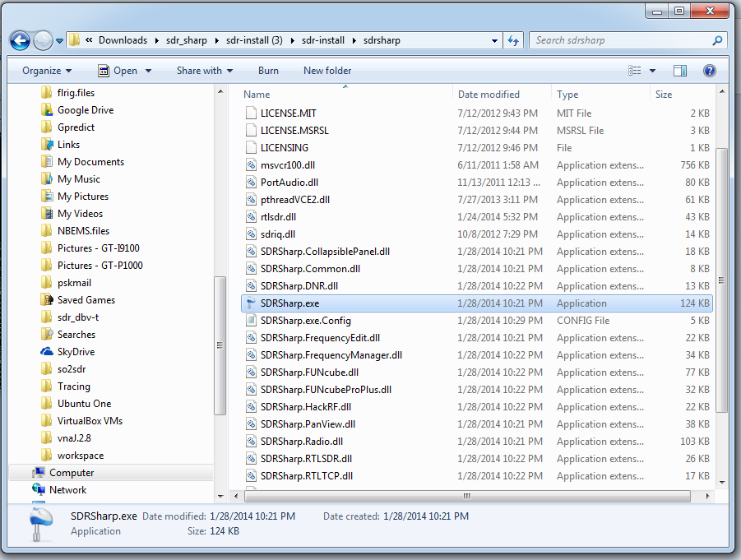Click the My Pictures folder icon
Viewport: 741px width, 560px height.
(47, 197)
